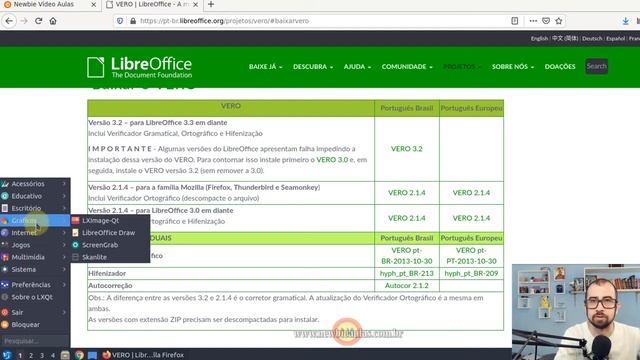
Task: Open the Jogos menu category
Action: [x=35, y=245]
